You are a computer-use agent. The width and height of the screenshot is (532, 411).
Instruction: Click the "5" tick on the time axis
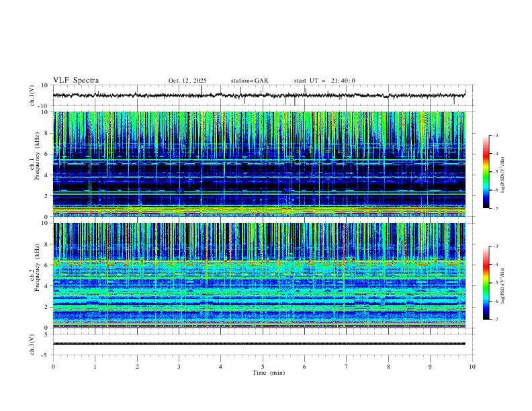(263, 367)
